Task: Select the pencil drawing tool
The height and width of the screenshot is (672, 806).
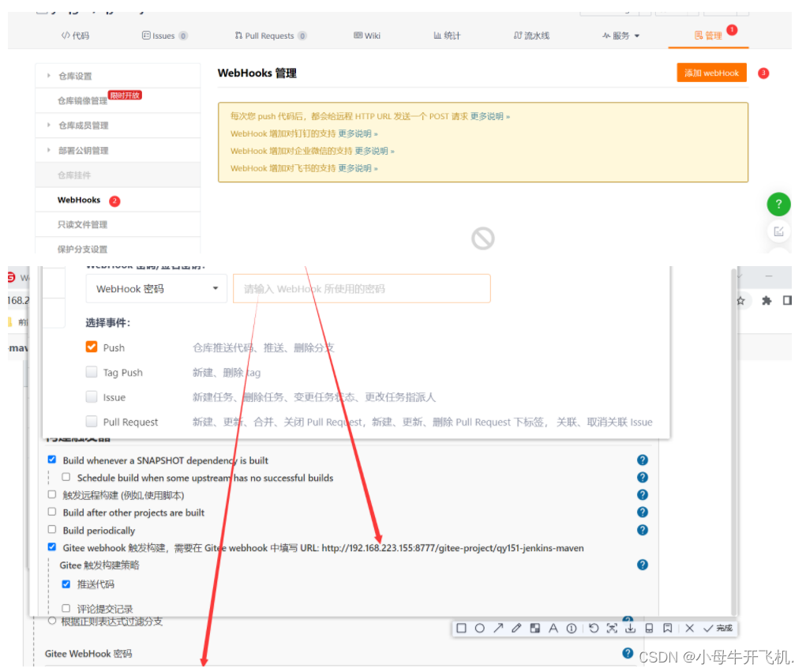Action: 516,629
